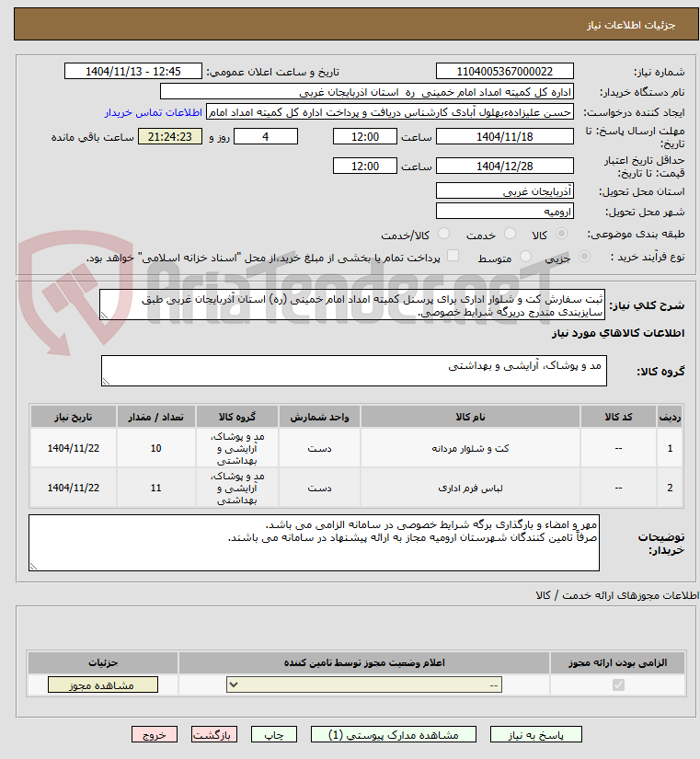Click the خروج exit button
This screenshot has height=759, width=700.
155,734
